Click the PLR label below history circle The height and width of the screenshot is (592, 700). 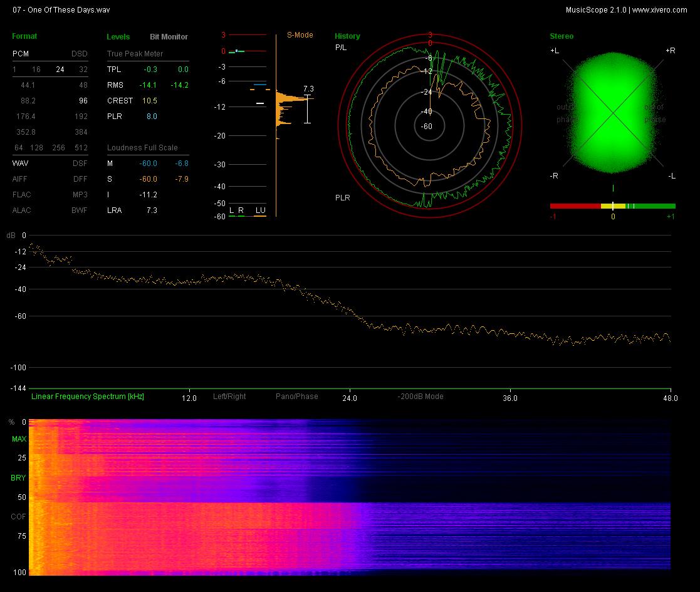coord(342,197)
